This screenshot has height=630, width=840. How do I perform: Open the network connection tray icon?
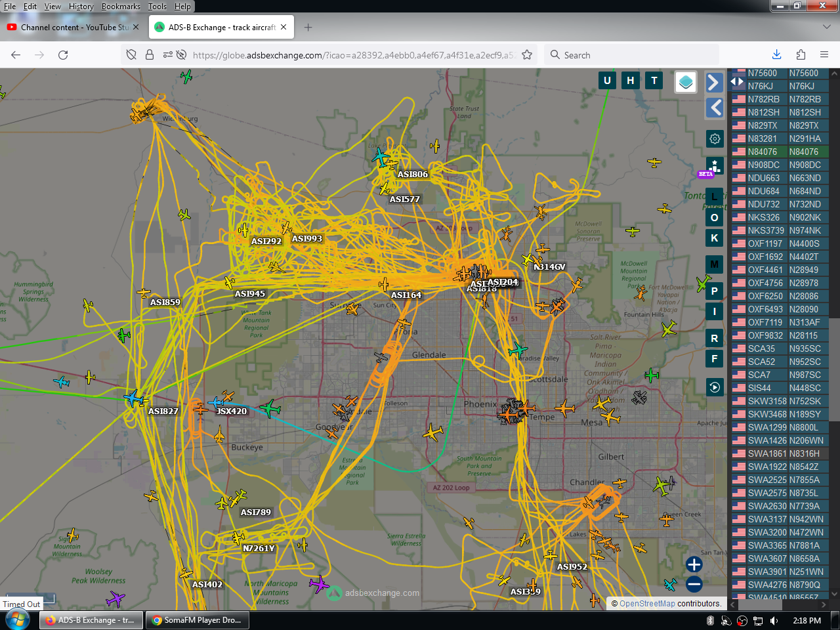758,621
